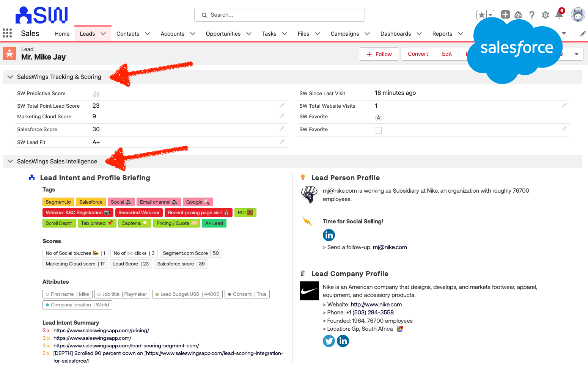Click the Lead record orange icon in the header
This screenshot has height=369, width=588.
click(9, 53)
